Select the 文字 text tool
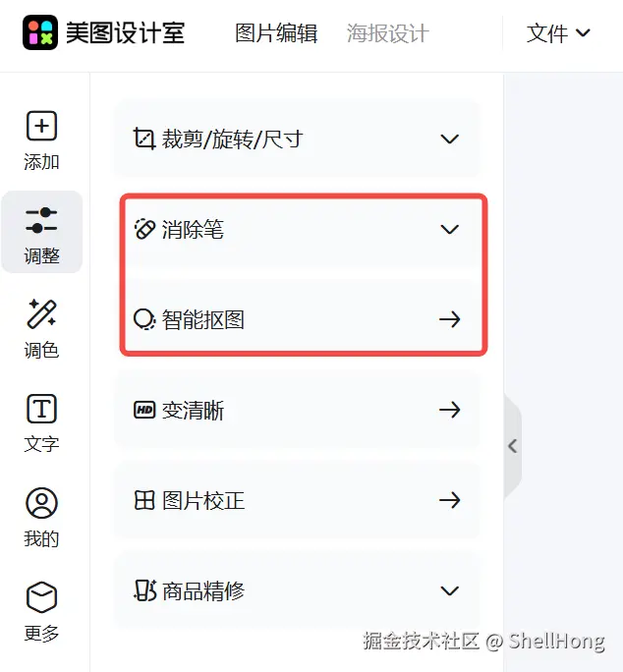This screenshot has height=672, width=623. 41,409
